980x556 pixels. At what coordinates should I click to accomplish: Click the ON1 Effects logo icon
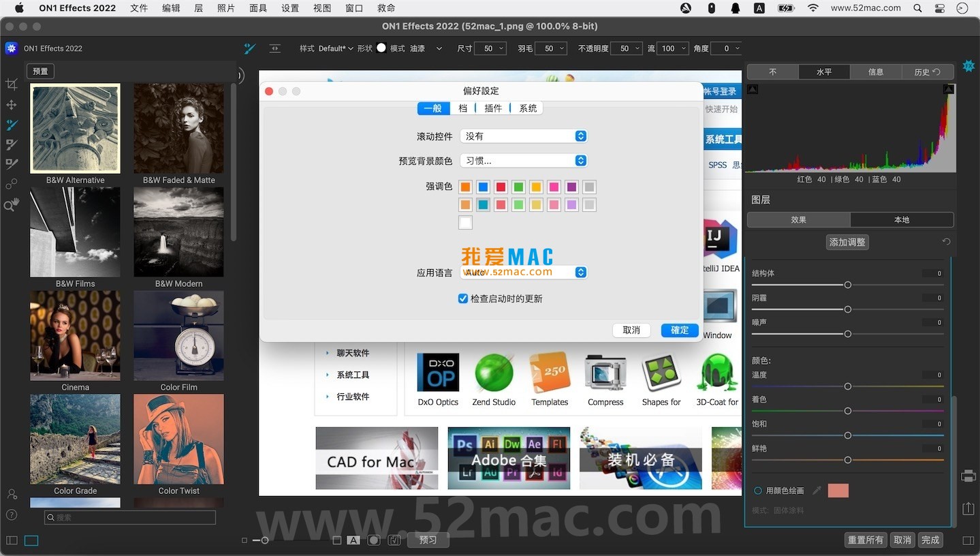(x=11, y=48)
